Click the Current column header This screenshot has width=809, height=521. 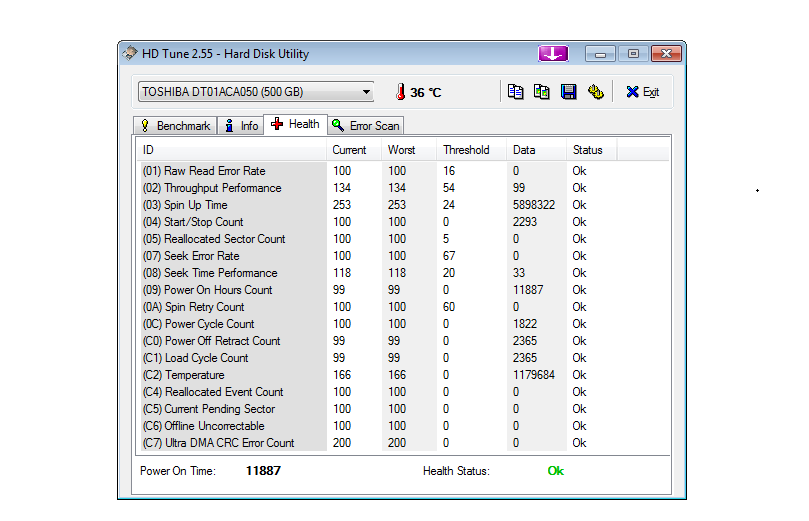(x=354, y=150)
